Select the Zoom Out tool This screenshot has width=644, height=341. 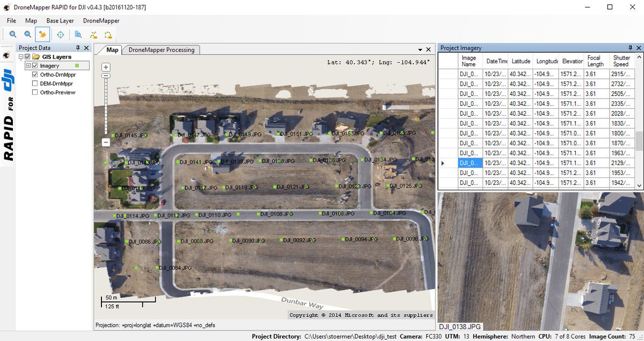pos(27,34)
